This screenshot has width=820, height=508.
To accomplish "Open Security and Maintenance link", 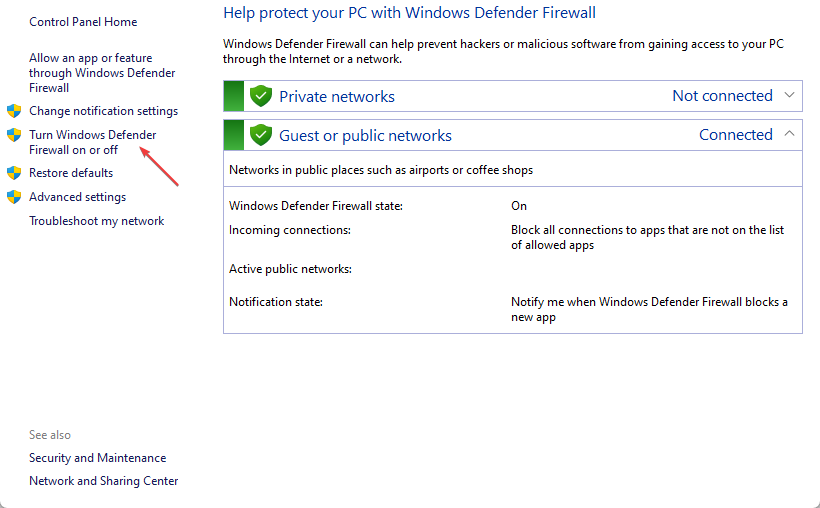I will click(97, 458).
